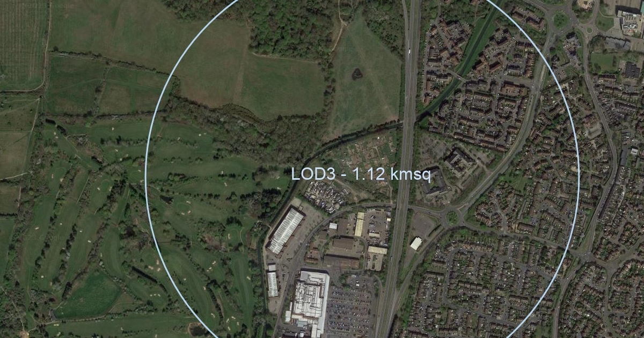
Task: Click the roundabout east of the motorway
Action: point(452,217)
